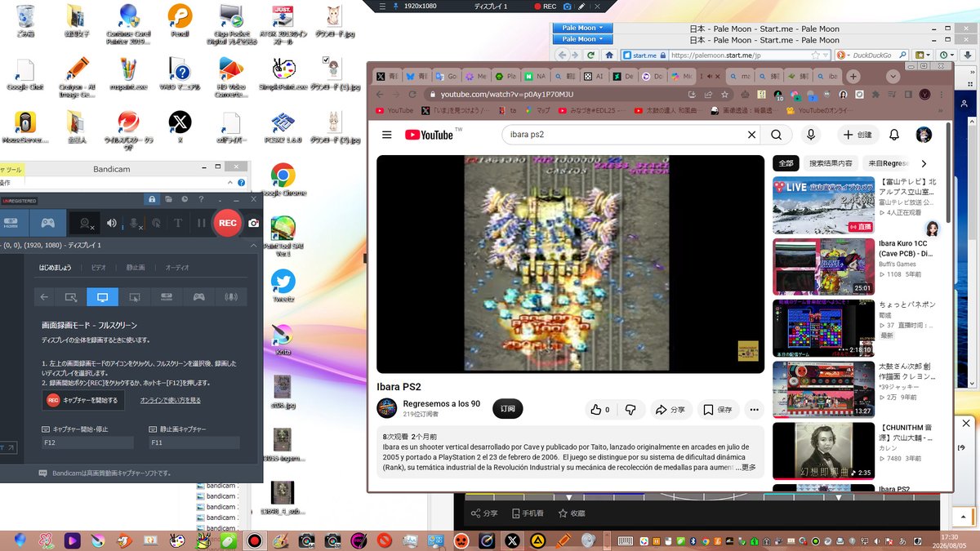Click X icon in taskbar
Image resolution: width=980 pixels, height=551 pixels.
point(512,540)
